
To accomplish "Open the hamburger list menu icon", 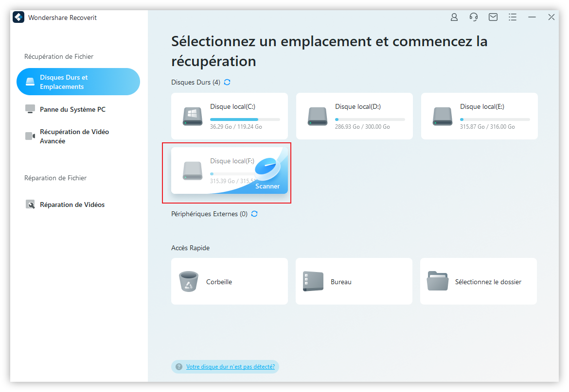I will [513, 17].
